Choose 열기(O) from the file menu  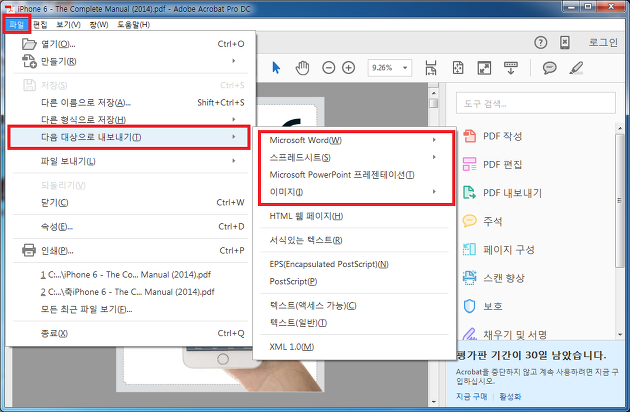click(x=131, y=44)
